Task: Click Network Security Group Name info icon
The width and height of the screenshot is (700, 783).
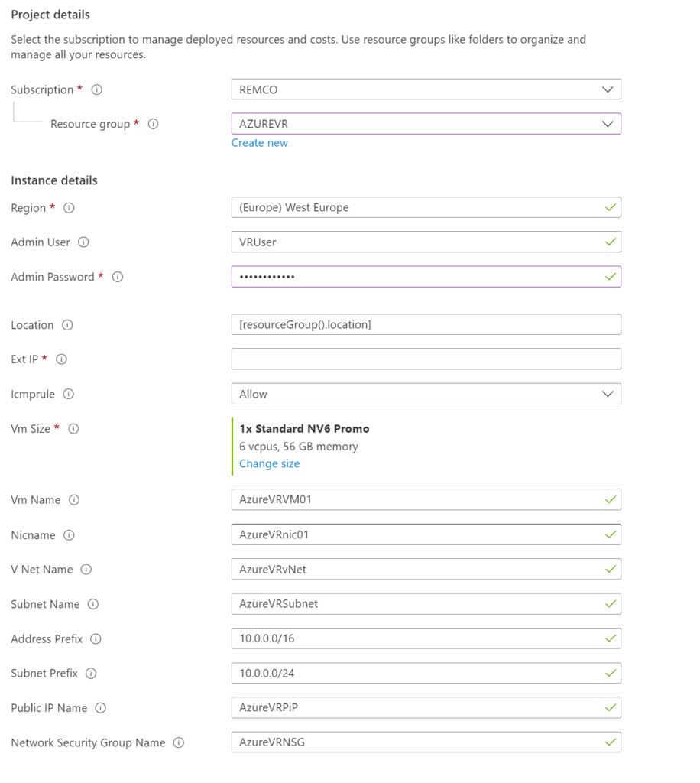Action: pyautogui.click(x=179, y=742)
